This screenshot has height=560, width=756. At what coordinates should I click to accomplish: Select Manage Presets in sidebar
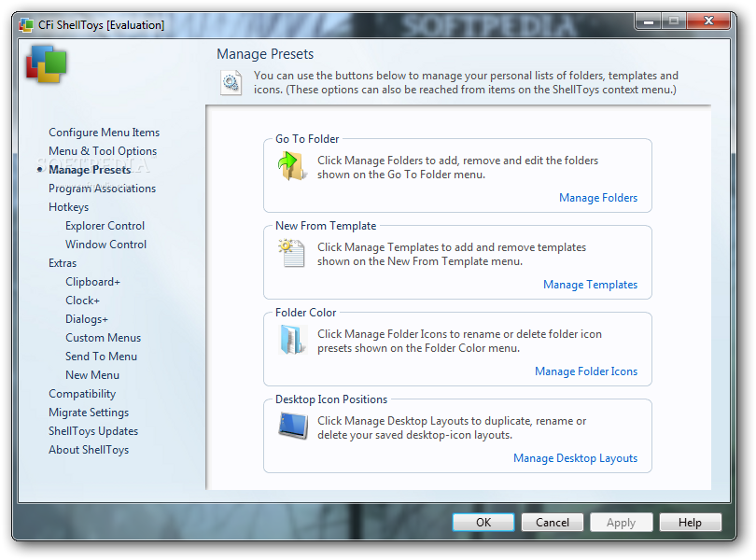[90, 170]
